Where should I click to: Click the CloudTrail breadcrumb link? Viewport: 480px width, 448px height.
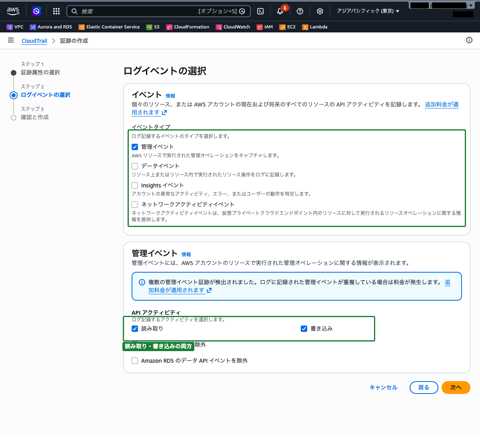coord(34,41)
